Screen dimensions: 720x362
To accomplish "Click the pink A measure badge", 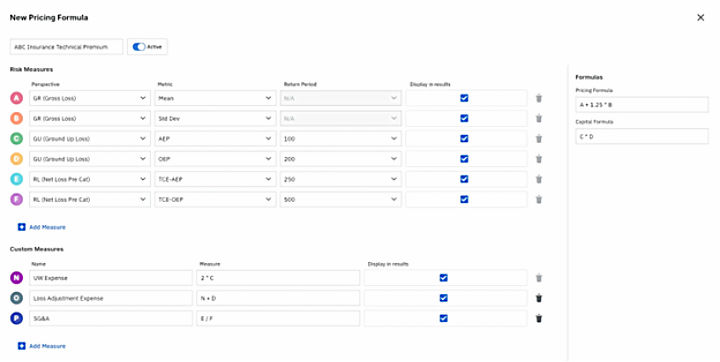I will tap(17, 98).
